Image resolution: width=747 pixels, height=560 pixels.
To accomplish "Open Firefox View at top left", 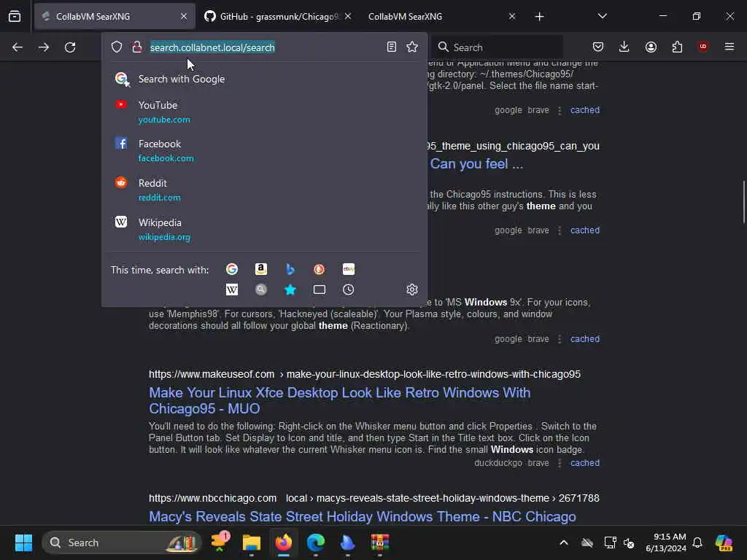I will click(x=15, y=16).
